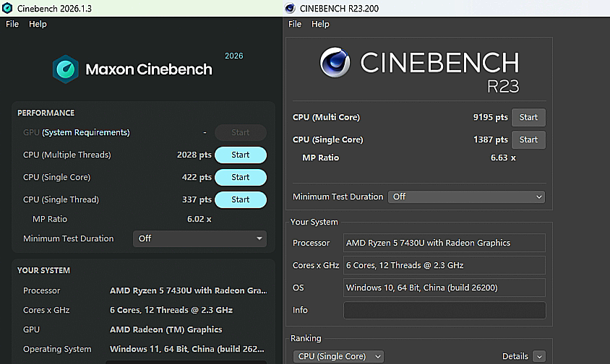
Task: Open File menu in Cinebench R23 window
Action: [294, 24]
